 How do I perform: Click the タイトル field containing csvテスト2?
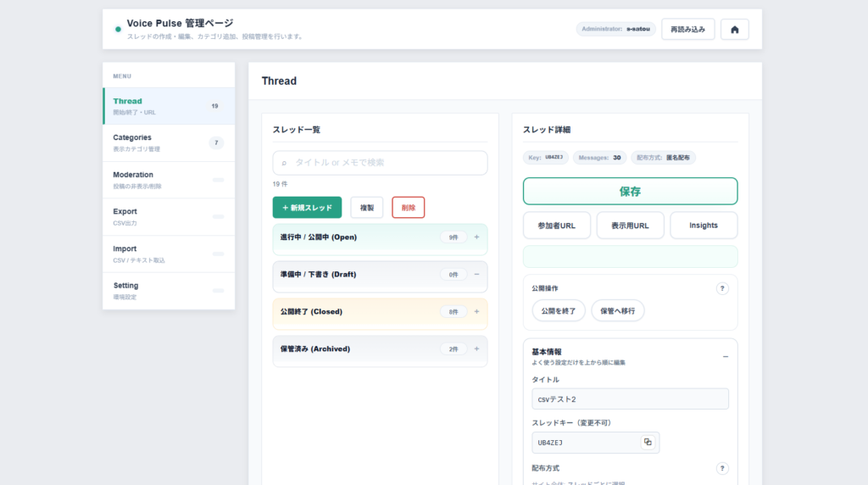[x=630, y=399]
